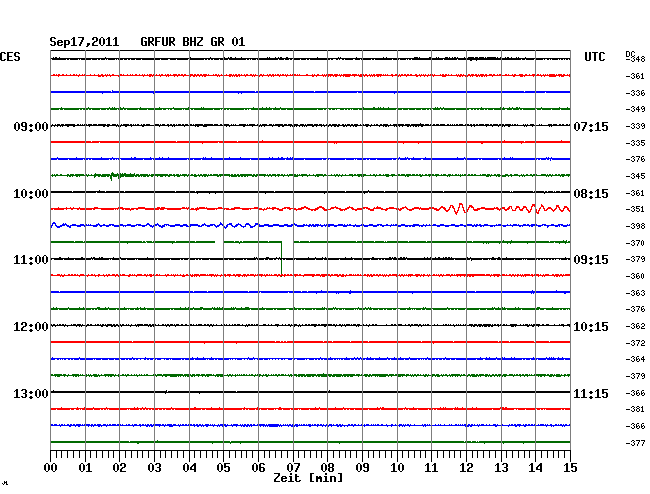Click the DC offset value -364
Screen dimensions: 650x494
pyautogui.click(x=635, y=360)
